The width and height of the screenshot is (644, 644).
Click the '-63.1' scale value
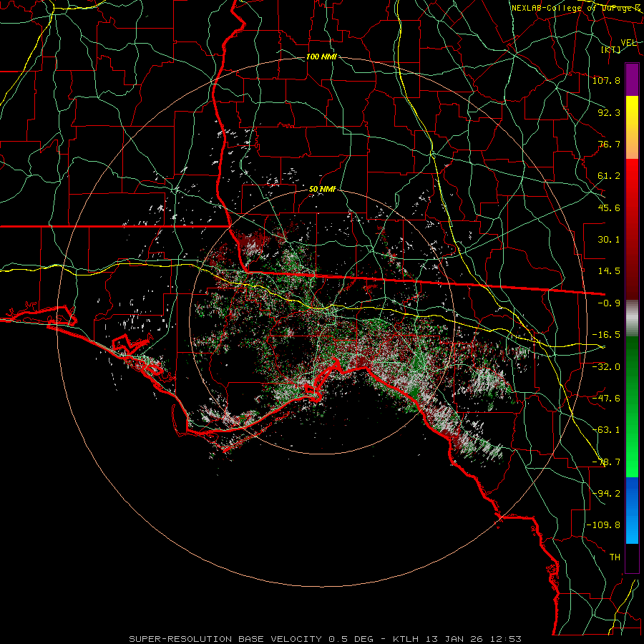pyautogui.click(x=606, y=430)
